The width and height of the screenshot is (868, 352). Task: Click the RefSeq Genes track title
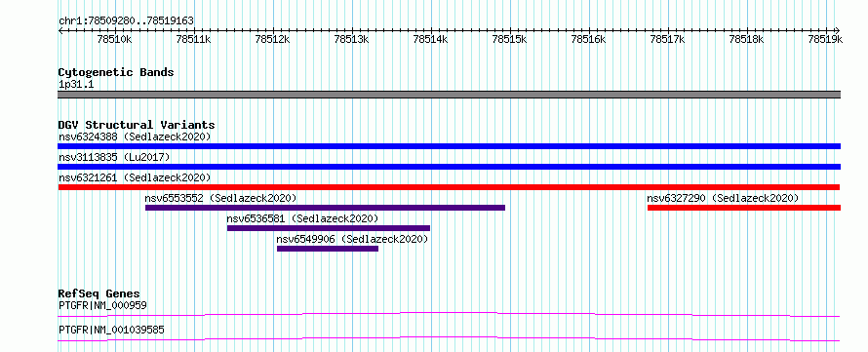[x=99, y=293]
